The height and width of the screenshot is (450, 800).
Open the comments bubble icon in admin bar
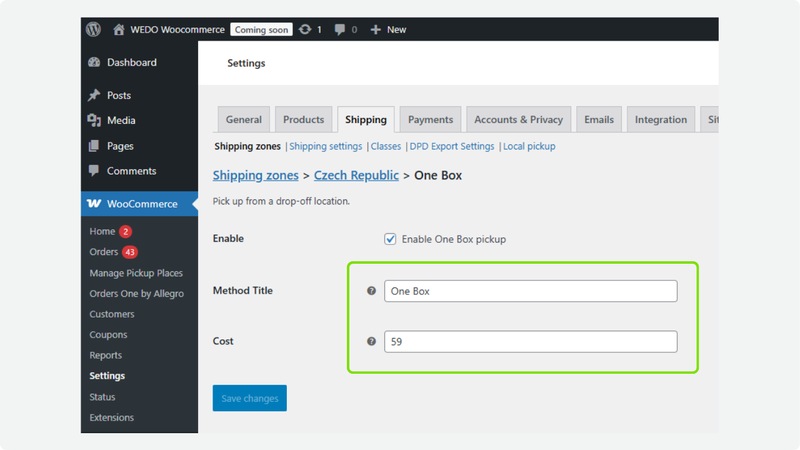(x=339, y=30)
